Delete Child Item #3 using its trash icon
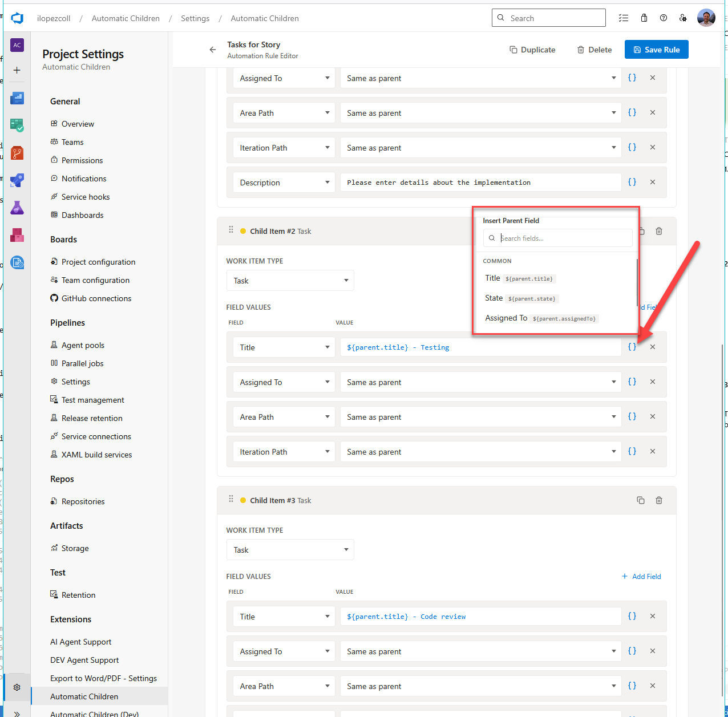 (659, 500)
